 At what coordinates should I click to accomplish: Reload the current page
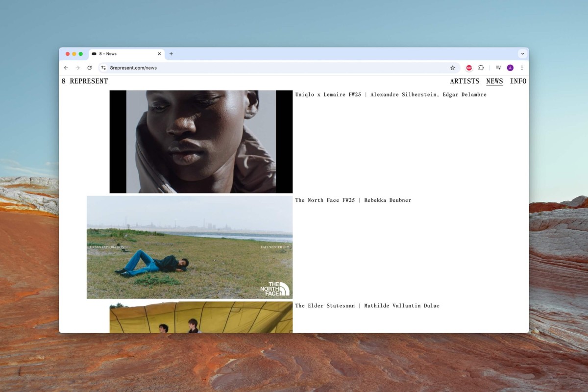[89, 68]
